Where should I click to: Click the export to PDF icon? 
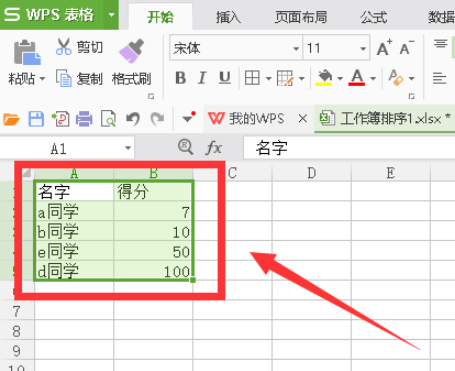pyautogui.click(x=60, y=119)
